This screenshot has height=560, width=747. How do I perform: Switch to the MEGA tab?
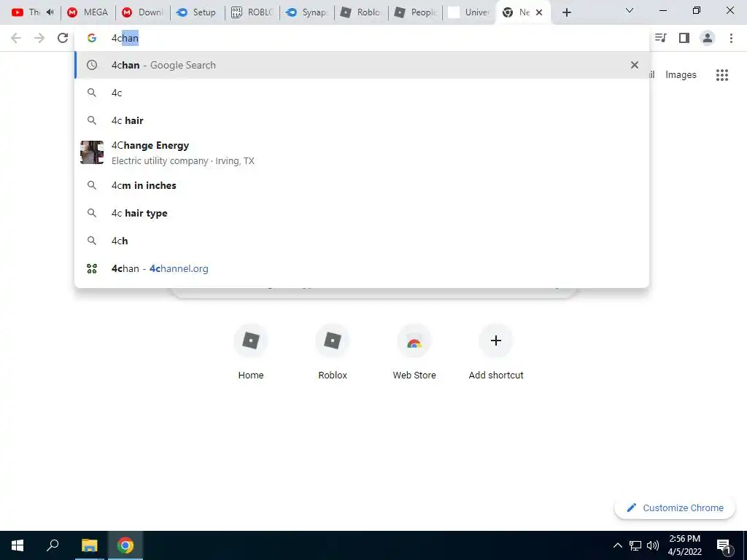88,12
